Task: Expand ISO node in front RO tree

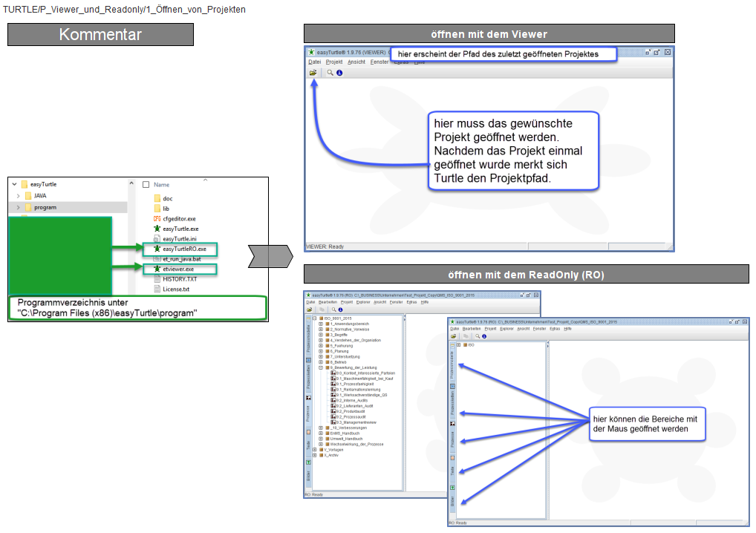Action: [458, 344]
